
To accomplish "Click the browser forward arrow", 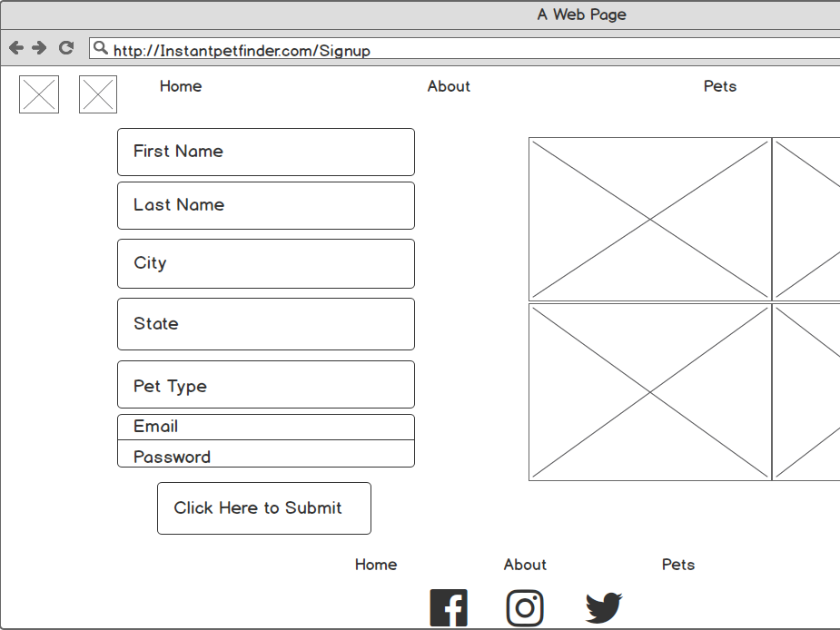I will point(39,48).
